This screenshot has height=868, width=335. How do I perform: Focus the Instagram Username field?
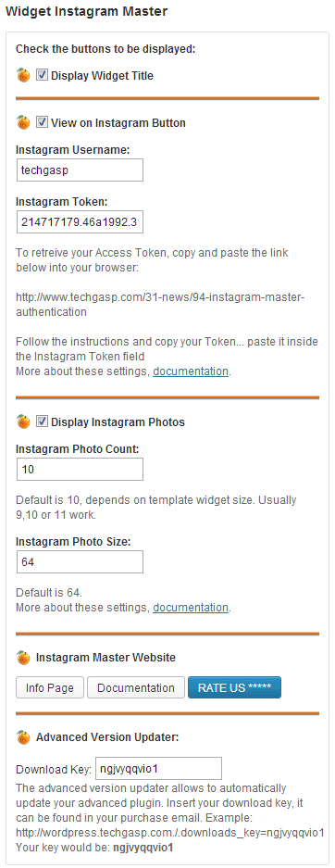tap(81, 170)
